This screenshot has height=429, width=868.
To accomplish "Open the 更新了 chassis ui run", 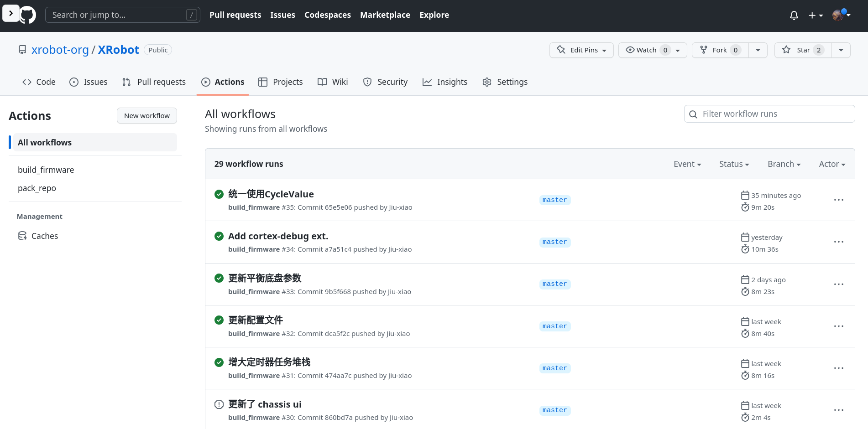I will coord(265,404).
